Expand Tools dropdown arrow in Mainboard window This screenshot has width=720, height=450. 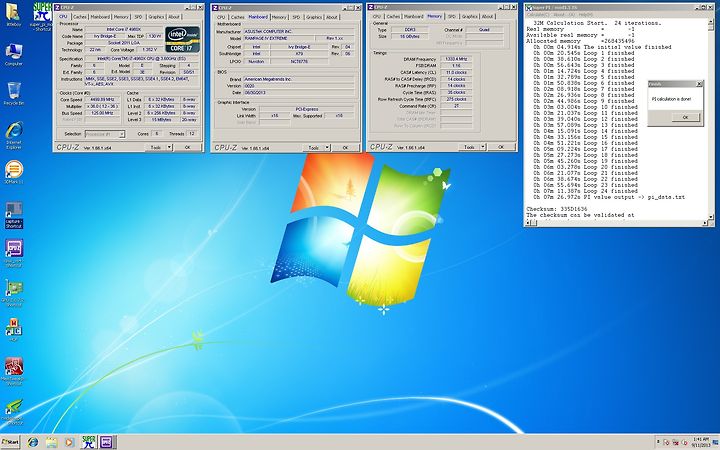pos(327,148)
